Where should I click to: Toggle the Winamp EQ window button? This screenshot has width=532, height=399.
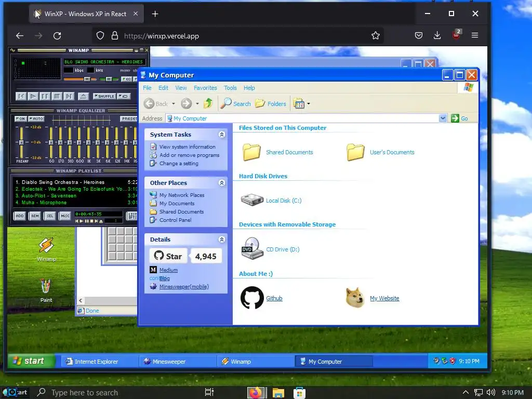click(127, 79)
